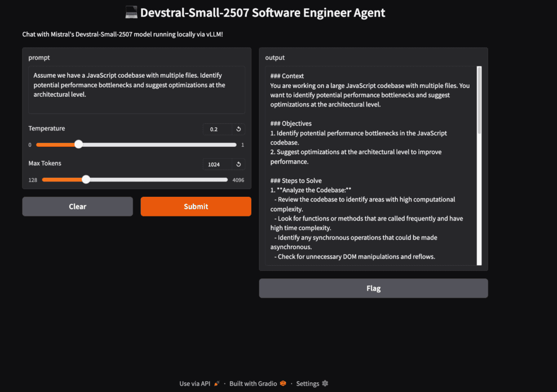Click the description line mentioning vLLM
Viewport: 557px width, 392px height.
pos(122,34)
